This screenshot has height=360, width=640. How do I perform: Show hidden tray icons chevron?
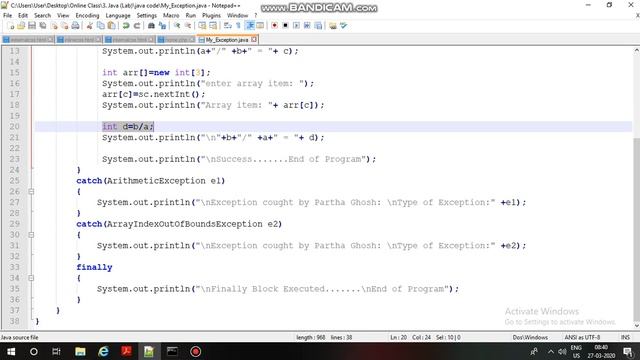coord(551,352)
